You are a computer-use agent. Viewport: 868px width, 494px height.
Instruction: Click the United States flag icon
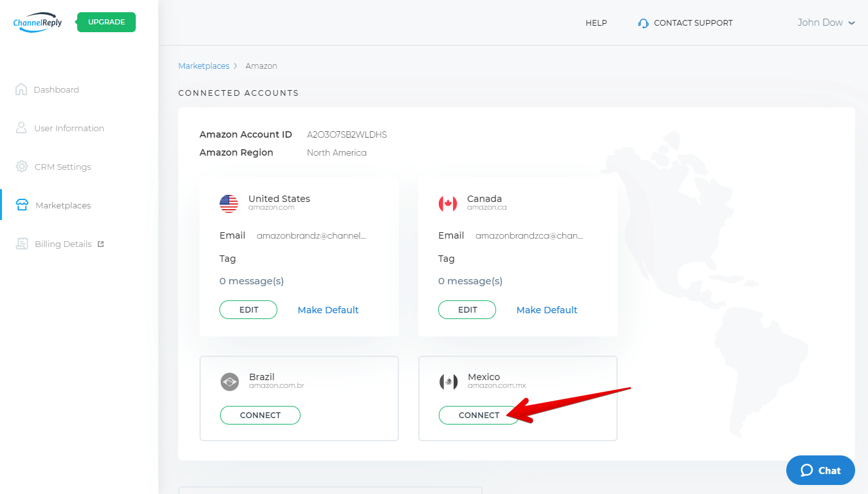coord(228,203)
